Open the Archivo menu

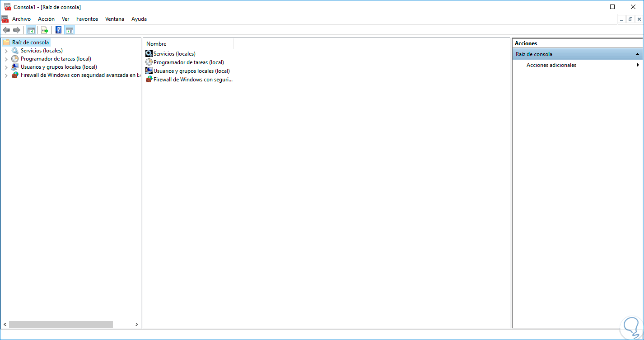pos(22,19)
